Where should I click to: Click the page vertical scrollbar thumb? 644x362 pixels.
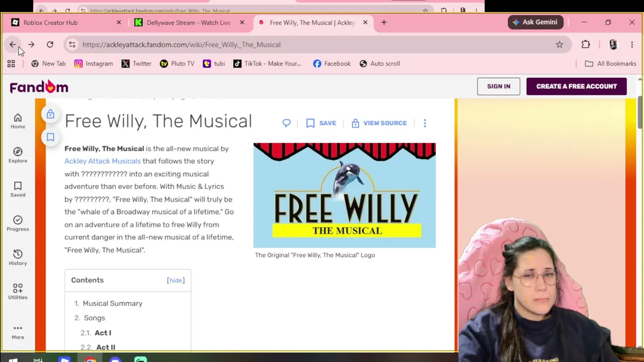640,112
